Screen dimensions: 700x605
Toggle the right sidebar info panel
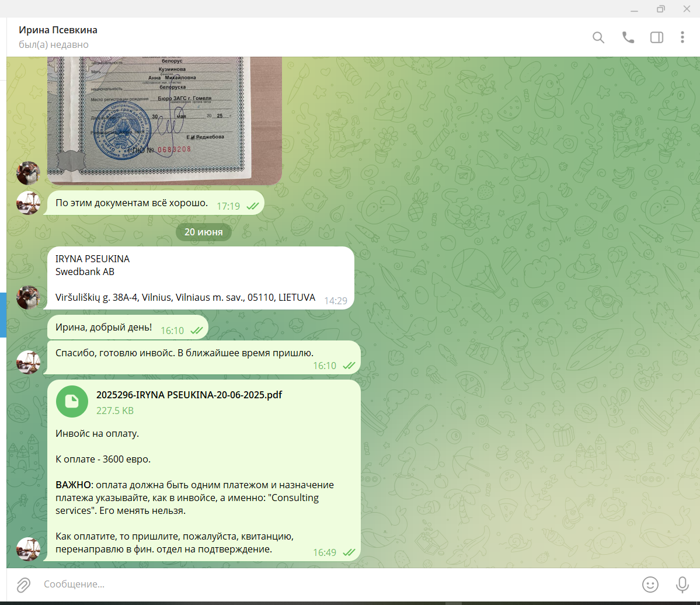(x=657, y=37)
